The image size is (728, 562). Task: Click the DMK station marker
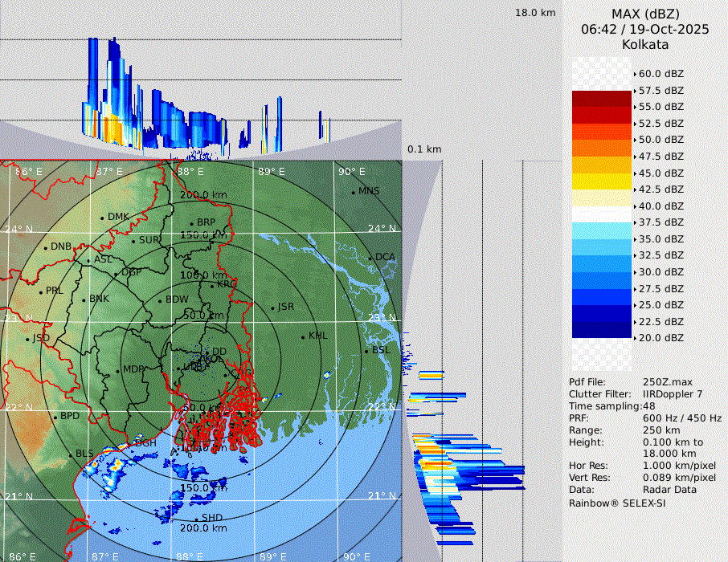[102, 218]
